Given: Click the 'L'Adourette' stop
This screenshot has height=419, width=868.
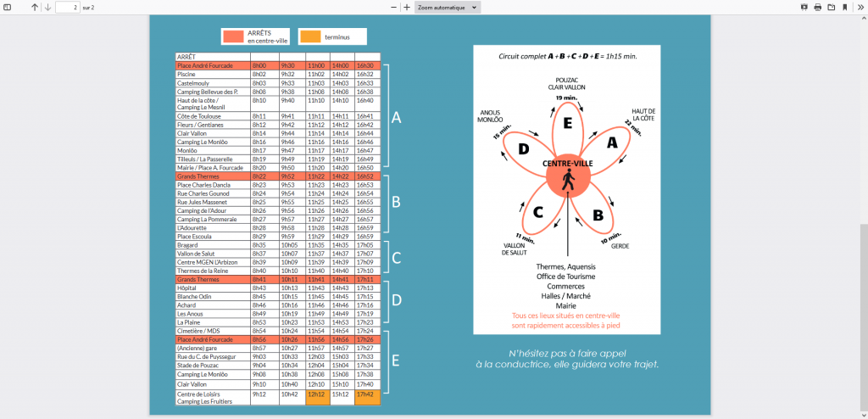Looking at the screenshot, I should 192,228.
